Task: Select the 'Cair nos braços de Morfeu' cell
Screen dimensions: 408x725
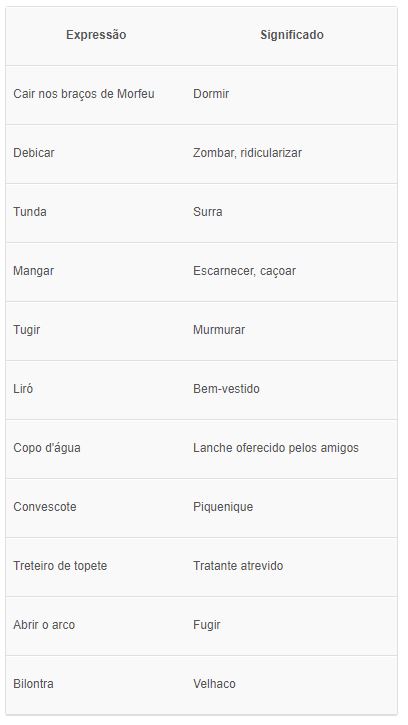Action: click(x=84, y=94)
